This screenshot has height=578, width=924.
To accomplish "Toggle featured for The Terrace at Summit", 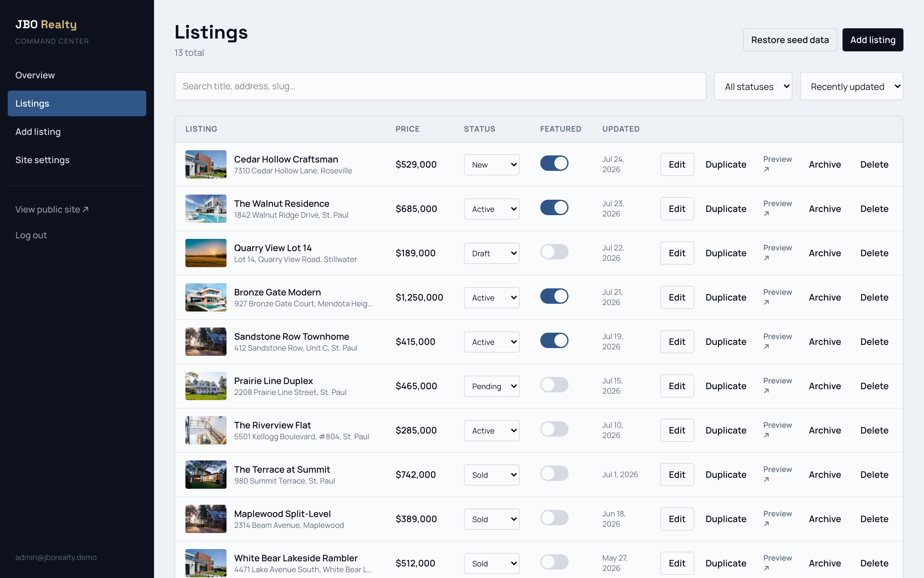I will point(554,474).
